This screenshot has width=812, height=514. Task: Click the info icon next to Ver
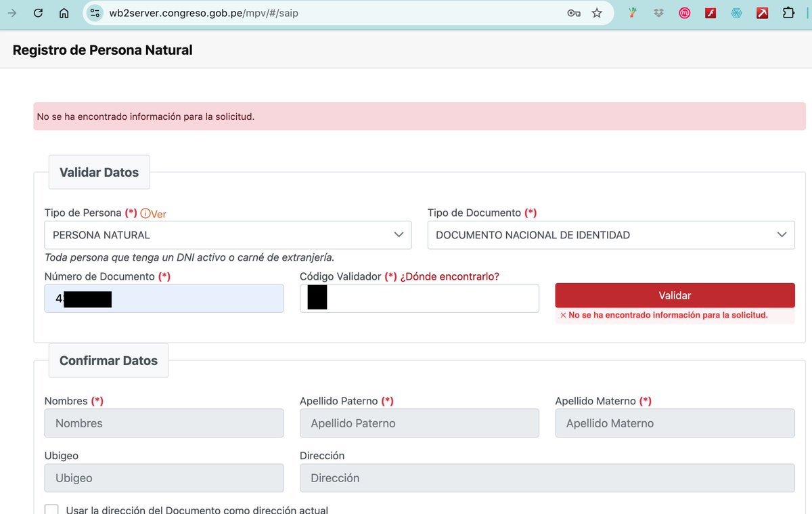pos(145,213)
